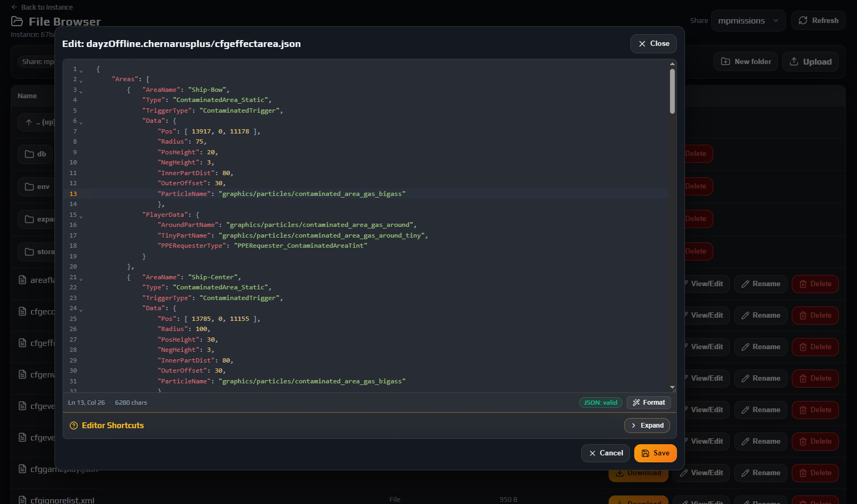Screen dimensions: 857x504
Task: Click the Ln 13, Col 26 status text
Action: click(x=87, y=403)
